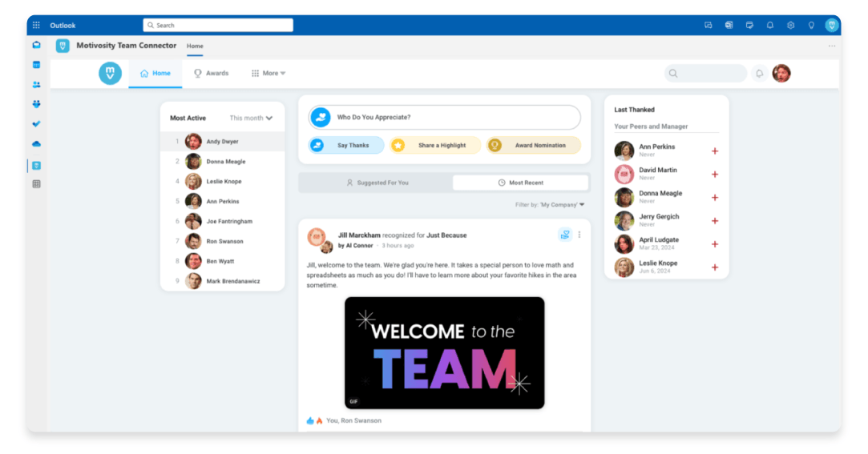Open Outlook notifications bell
This screenshot has height=454, width=868.
pos(770,25)
